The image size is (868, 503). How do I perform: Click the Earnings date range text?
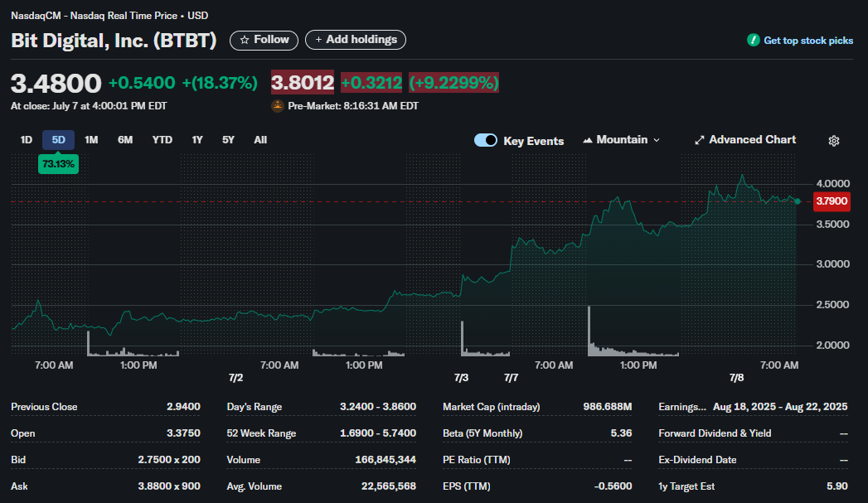(x=780, y=407)
